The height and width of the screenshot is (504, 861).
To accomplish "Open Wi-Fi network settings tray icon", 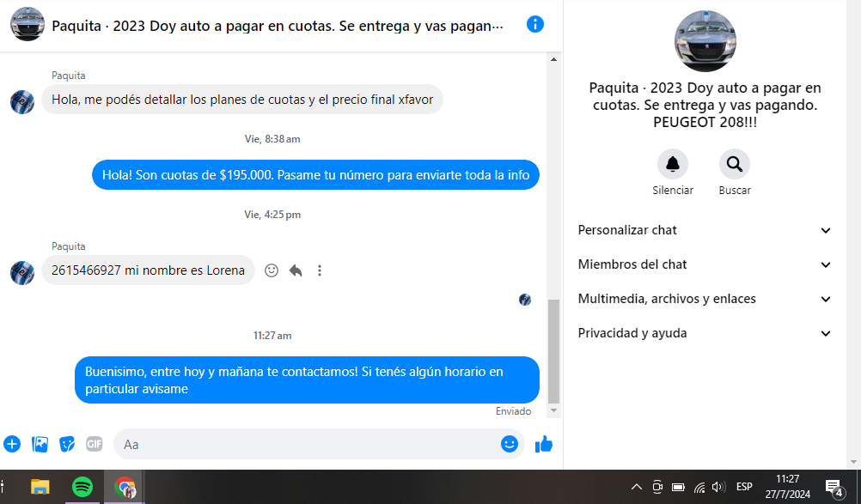I will click(x=699, y=487).
